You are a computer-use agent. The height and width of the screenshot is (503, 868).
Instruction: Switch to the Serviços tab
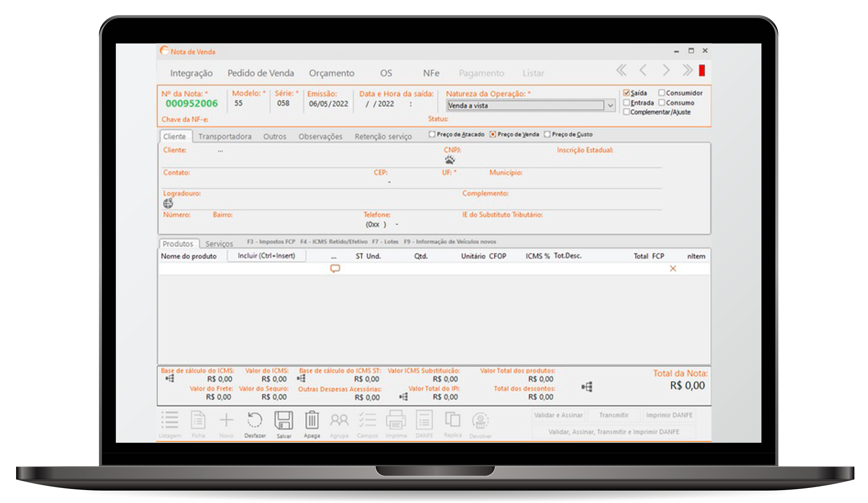(x=219, y=244)
